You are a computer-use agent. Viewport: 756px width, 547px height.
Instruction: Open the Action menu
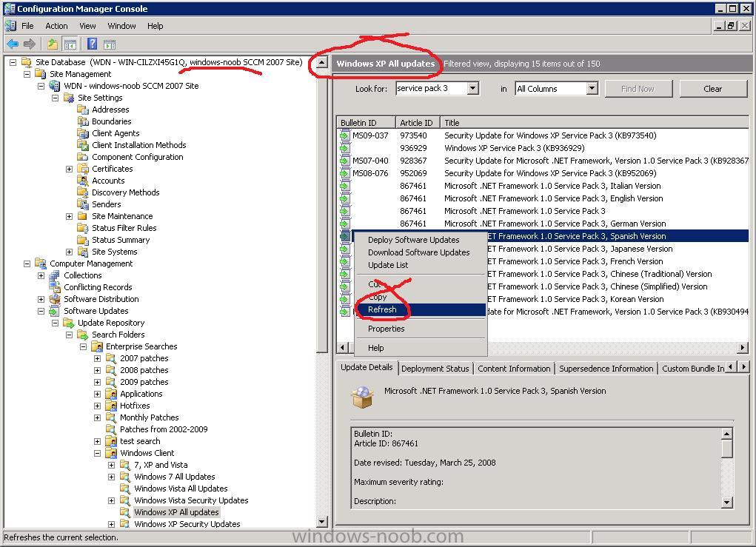[56, 26]
